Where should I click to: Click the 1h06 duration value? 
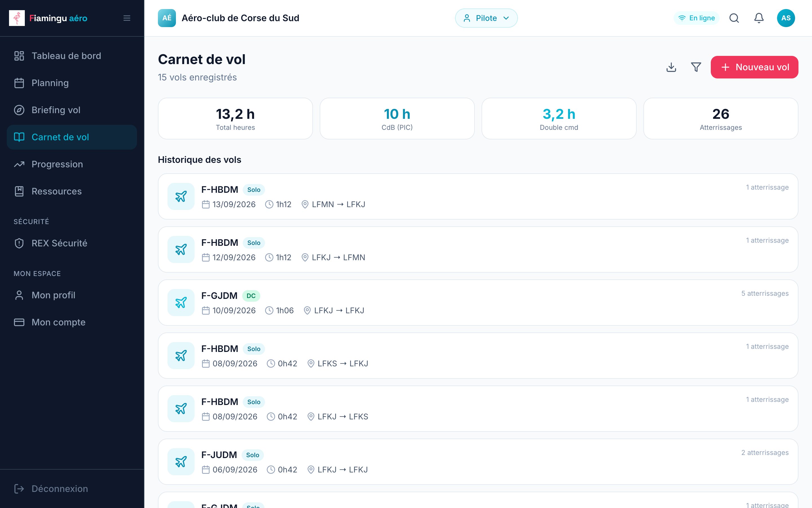coord(285,310)
